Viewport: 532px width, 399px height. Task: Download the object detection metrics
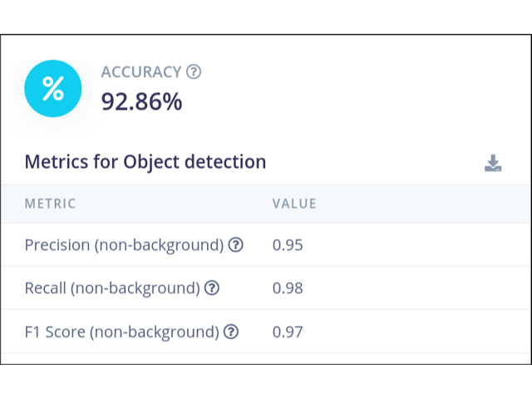[x=493, y=163]
